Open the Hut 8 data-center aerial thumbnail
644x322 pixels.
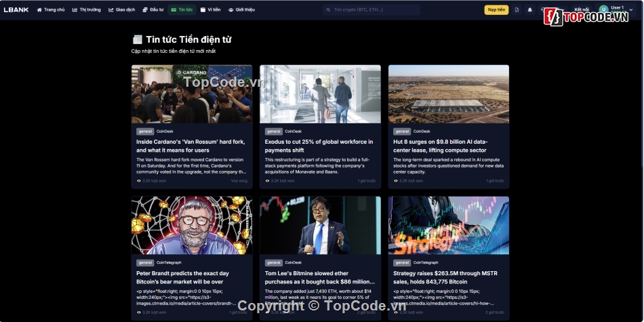pos(449,94)
